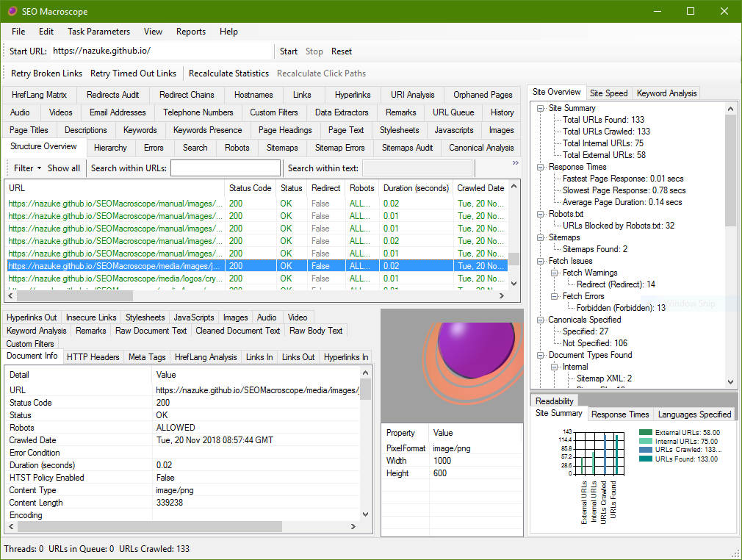Viewport: 742px width, 560px height.
Task: Sort by the Duration (seconds) column header
Action: point(416,188)
